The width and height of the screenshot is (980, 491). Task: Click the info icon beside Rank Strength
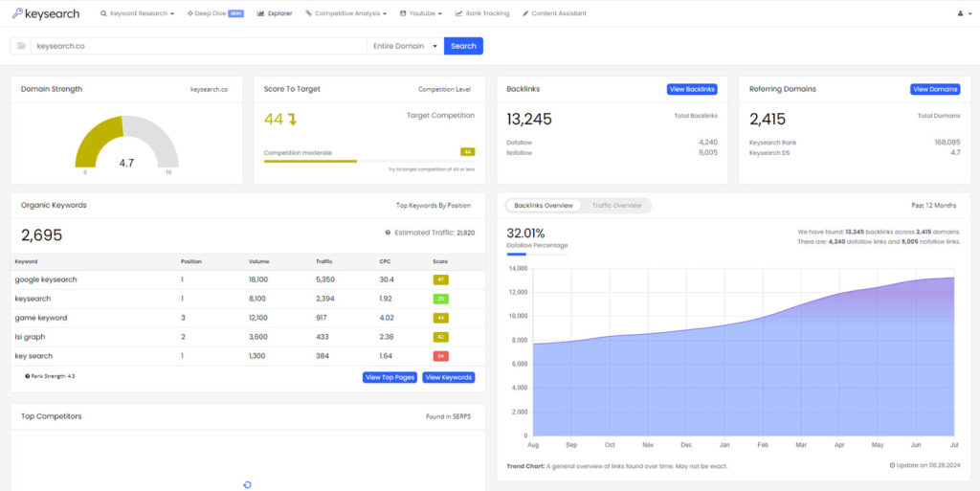(28, 377)
